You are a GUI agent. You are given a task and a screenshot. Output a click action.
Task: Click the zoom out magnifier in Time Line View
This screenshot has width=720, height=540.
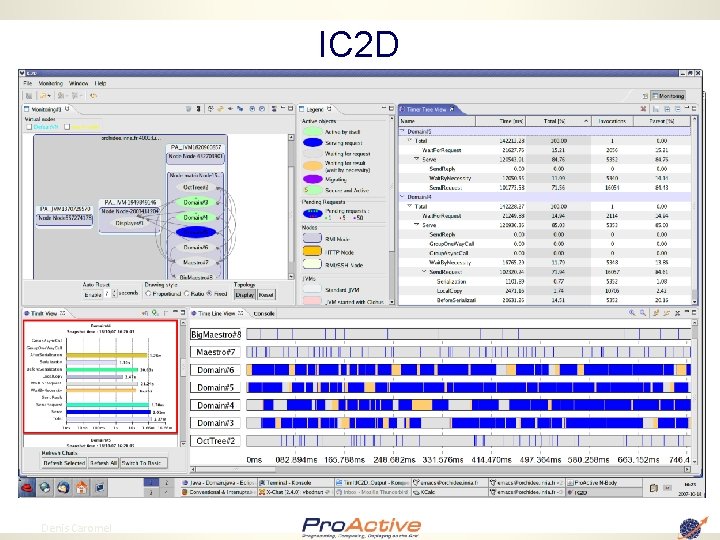click(643, 313)
